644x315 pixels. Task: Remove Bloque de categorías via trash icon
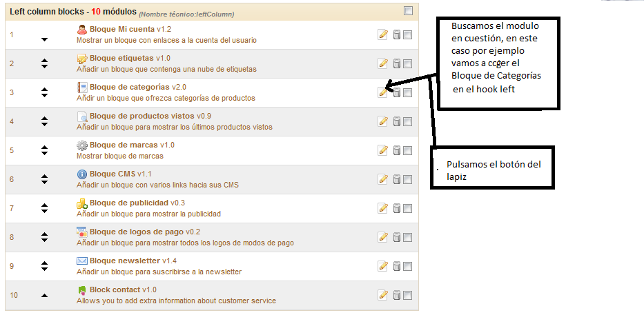click(x=396, y=92)
